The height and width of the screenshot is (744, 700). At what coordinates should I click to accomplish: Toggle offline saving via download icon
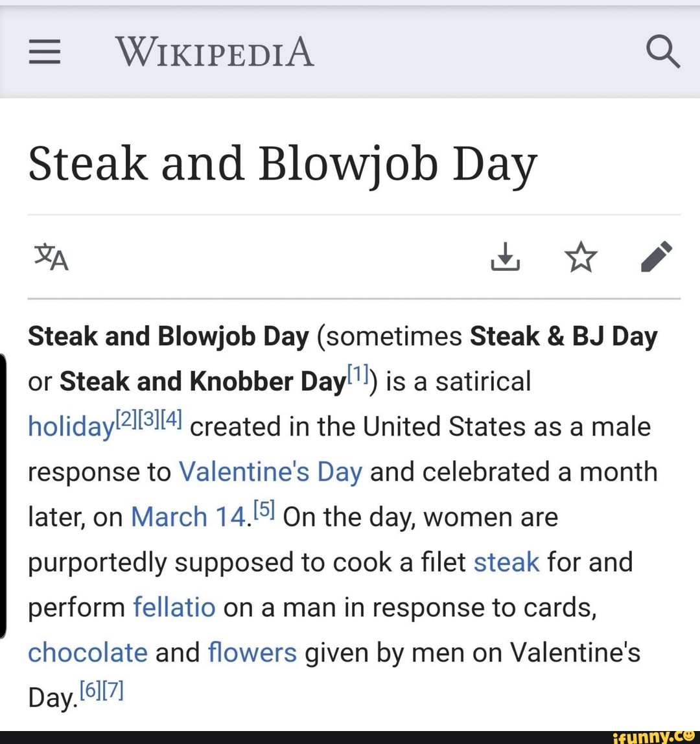(x=506, y=257)
